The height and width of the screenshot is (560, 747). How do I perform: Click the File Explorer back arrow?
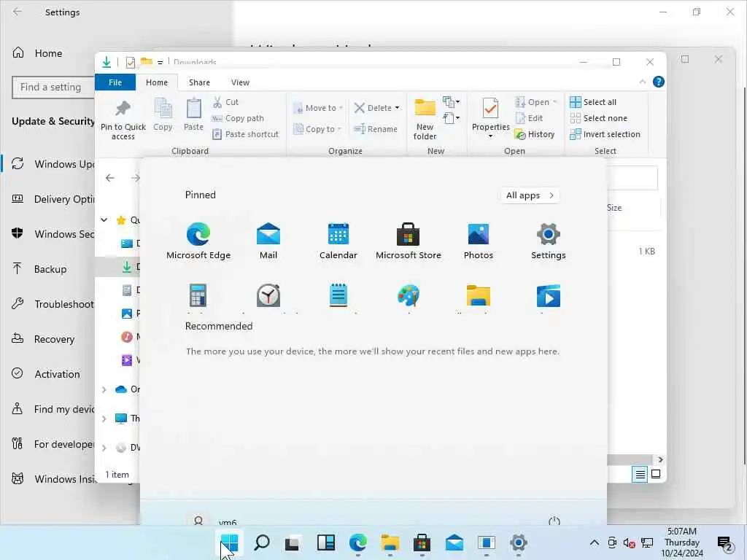point(110,178)
